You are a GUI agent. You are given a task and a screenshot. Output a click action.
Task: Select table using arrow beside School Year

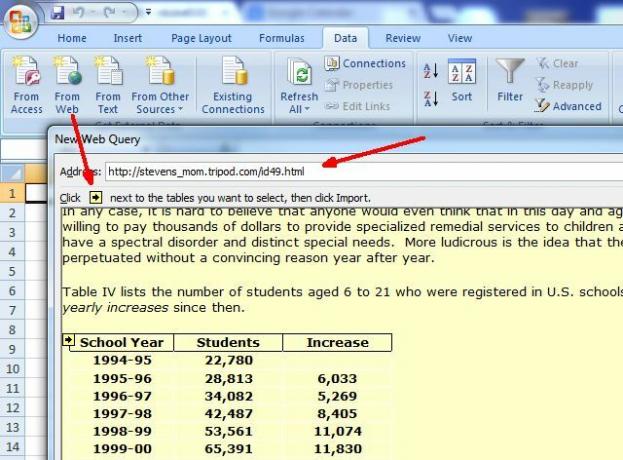click(68, 340)
